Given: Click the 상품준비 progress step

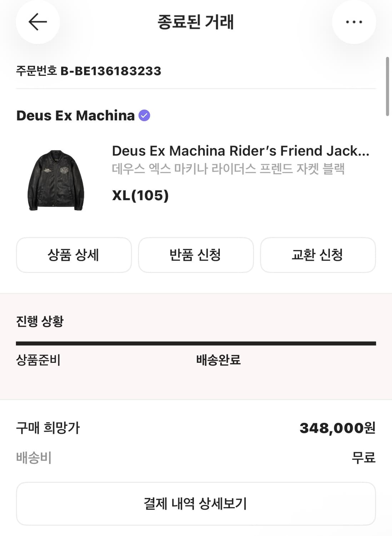Looking at the screenshot, I should click(x=38, y=360).
